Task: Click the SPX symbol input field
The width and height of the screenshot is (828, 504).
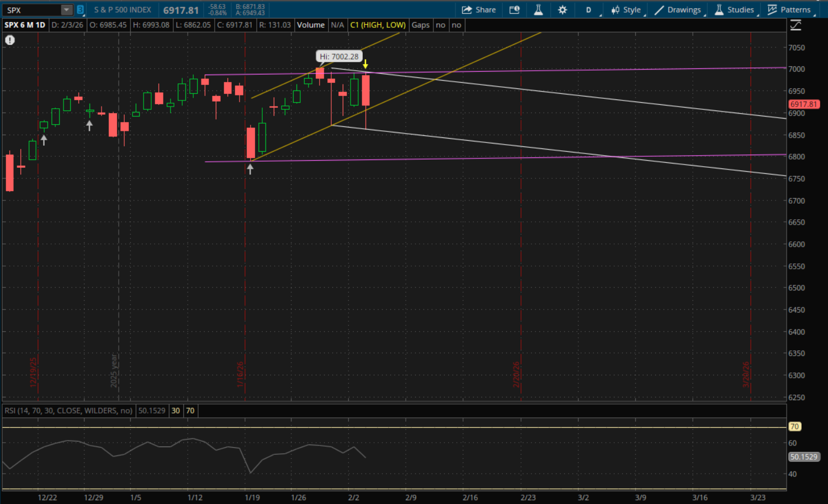Action: coord(32,10)
